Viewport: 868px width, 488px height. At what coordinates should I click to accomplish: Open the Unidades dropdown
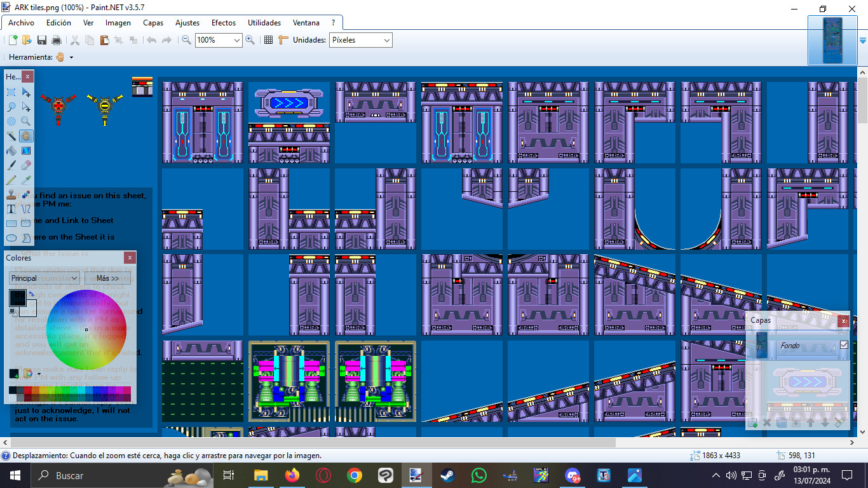386,40
